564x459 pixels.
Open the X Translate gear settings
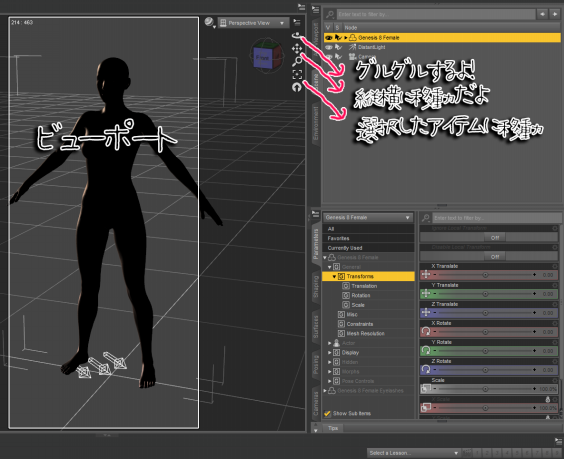tap(555, 266)
